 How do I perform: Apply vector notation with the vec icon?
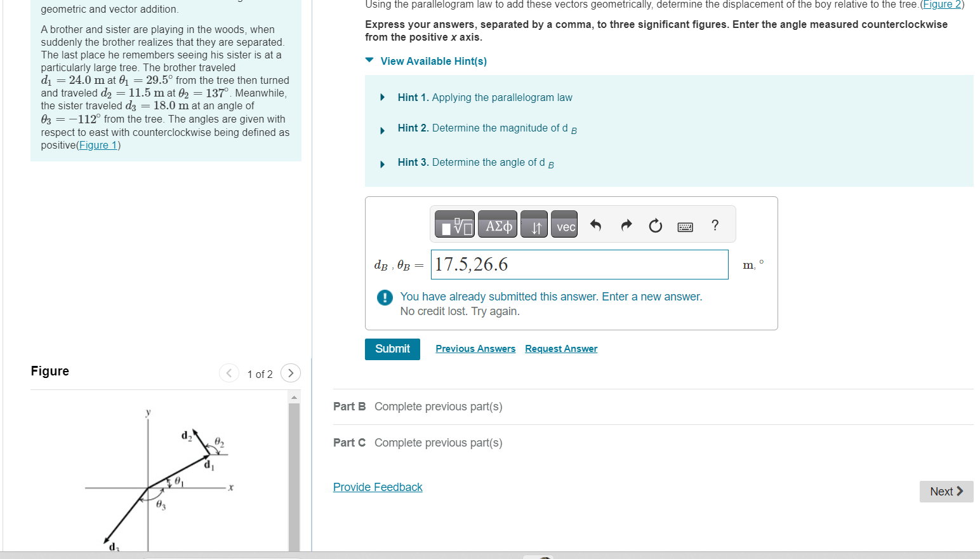(x=564, y=224)
